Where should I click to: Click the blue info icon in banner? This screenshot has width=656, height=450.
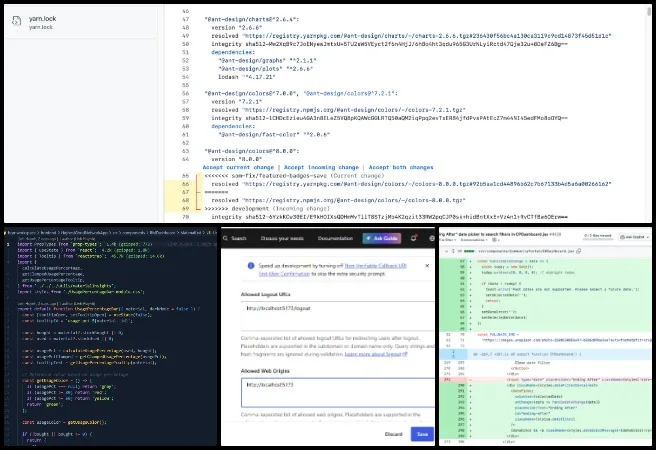[x=251, y=266]
